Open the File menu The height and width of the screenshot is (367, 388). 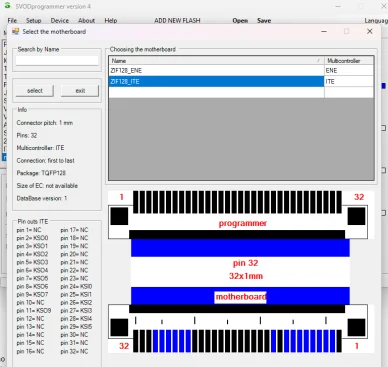click(12, 21)
